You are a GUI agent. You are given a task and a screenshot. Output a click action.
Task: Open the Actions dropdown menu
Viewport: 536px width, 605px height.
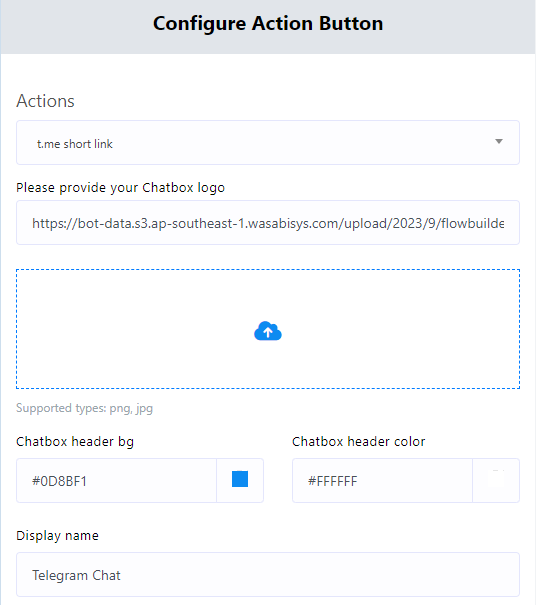coord(268,142)
